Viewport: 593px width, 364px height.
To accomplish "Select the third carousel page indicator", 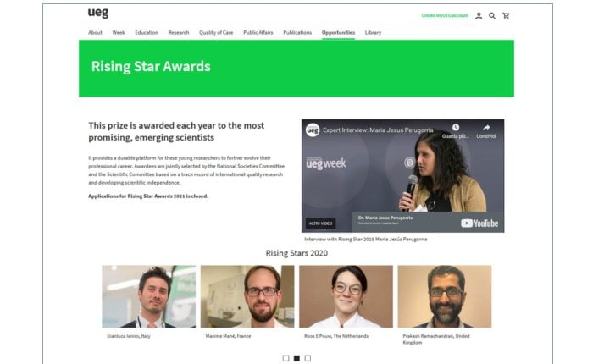I will [308, 358].
